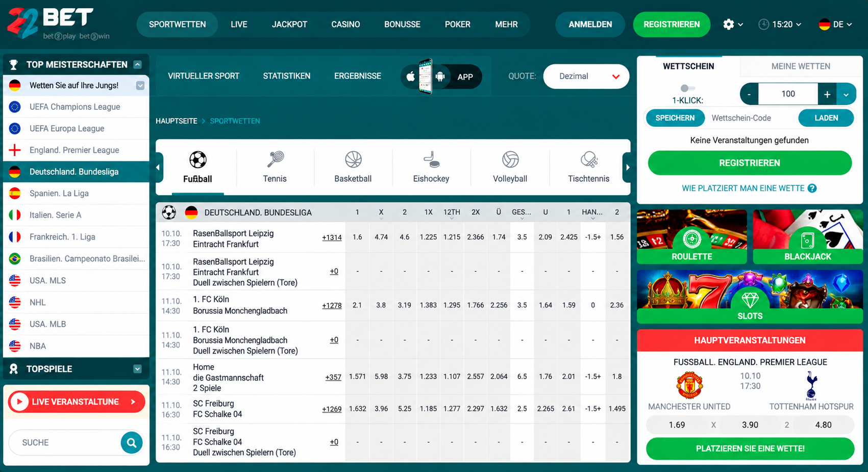The image size is (868, 472).
Task: Choose the Basketball sport icon
Action: click(x=353, y=159)
